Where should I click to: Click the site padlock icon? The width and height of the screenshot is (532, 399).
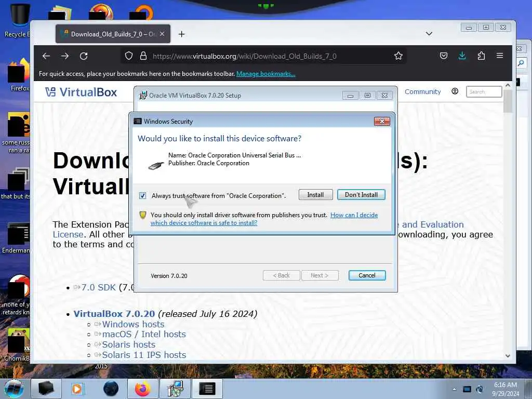click(143, 56)
